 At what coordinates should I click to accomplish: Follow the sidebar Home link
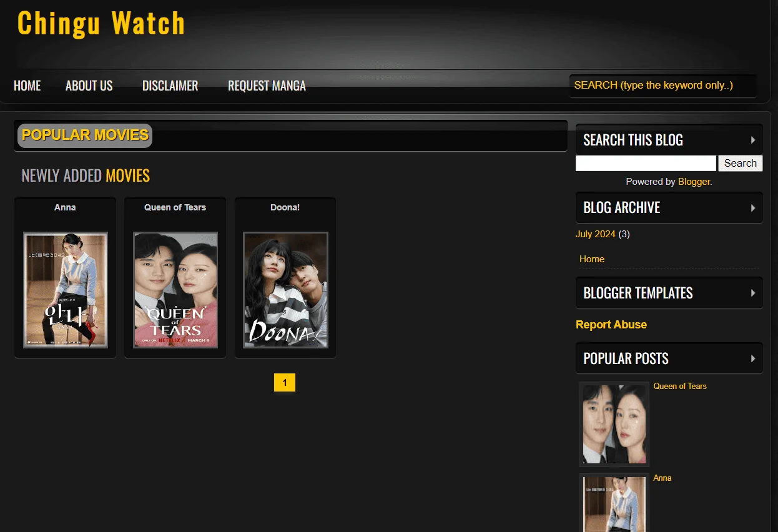(x=592, y=259)
